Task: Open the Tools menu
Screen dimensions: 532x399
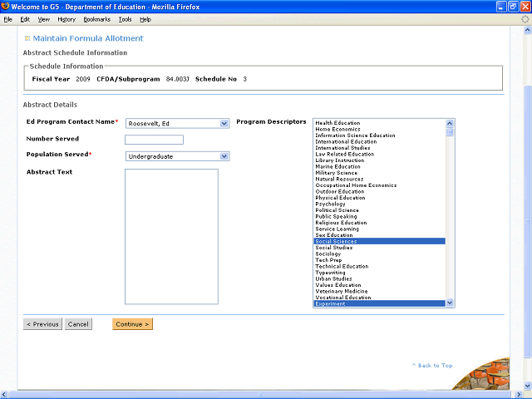Action: tap(125, 19)
